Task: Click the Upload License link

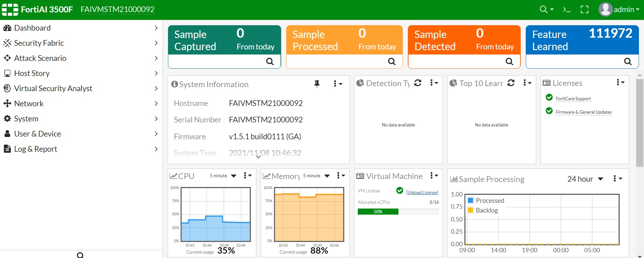Action: pyautogui.click(x=422, y=192)
